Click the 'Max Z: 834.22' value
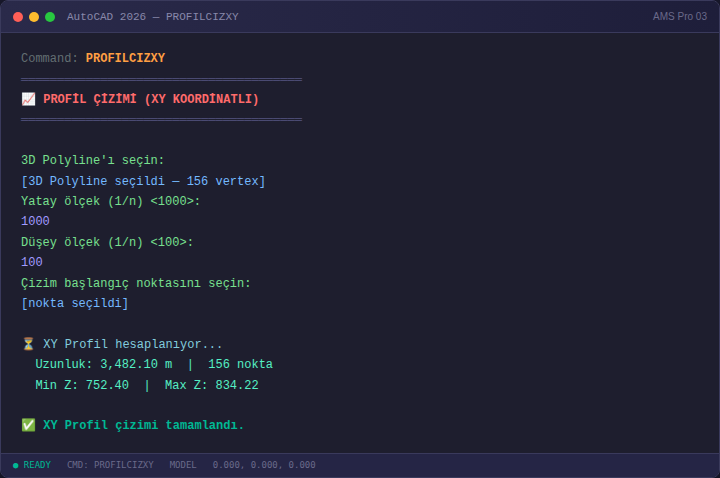This screenshot has height=478, width=720. [212, 385]
